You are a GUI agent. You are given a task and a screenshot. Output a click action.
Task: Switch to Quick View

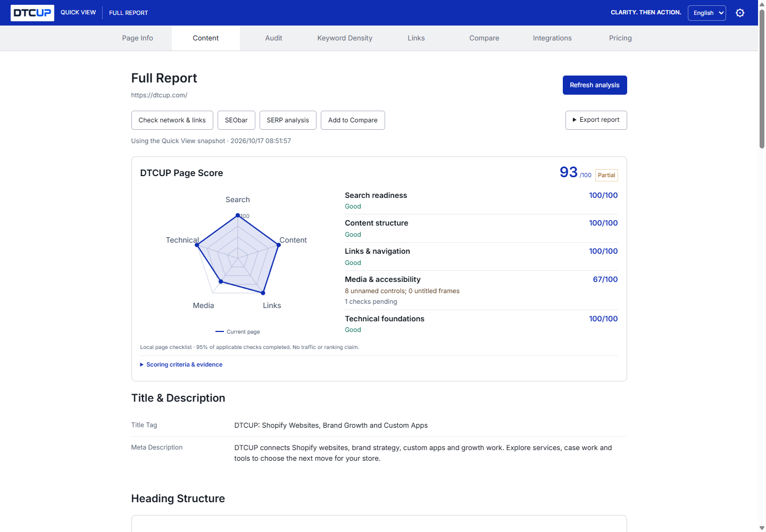[x=78, y=13]
